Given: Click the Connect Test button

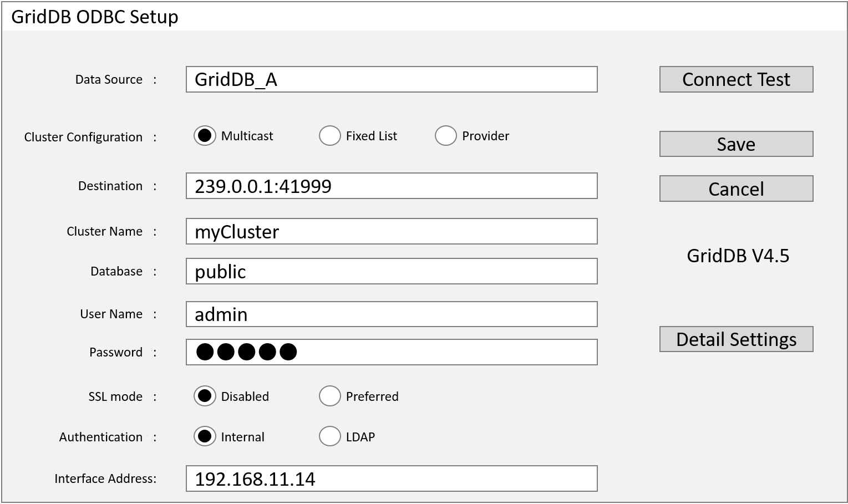Looking at the screenshot, I should [736, 79].
